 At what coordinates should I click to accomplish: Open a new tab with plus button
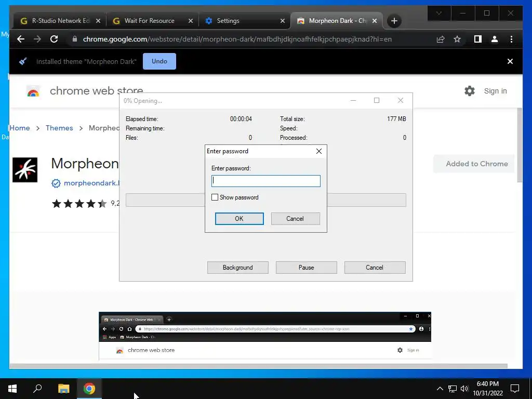(x=394, y=21)
